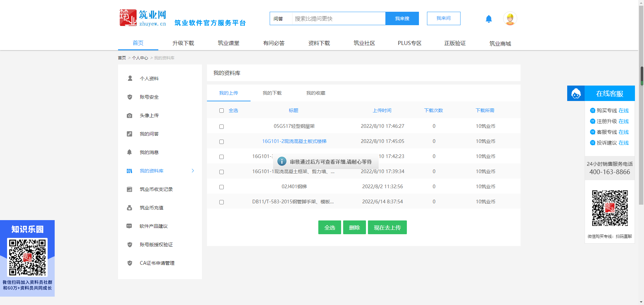Open the 筑业币充值 sidebar item
Screen dimensions: 644x305
(x=152, y=208)
